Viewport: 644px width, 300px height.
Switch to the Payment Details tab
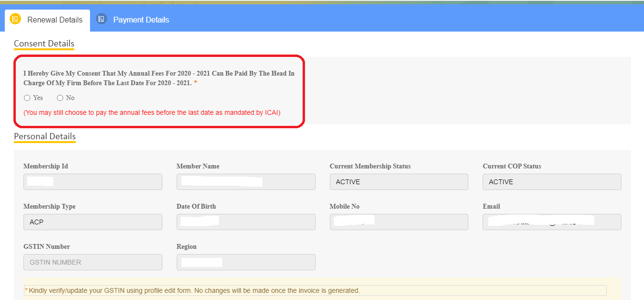coord(141,20)
